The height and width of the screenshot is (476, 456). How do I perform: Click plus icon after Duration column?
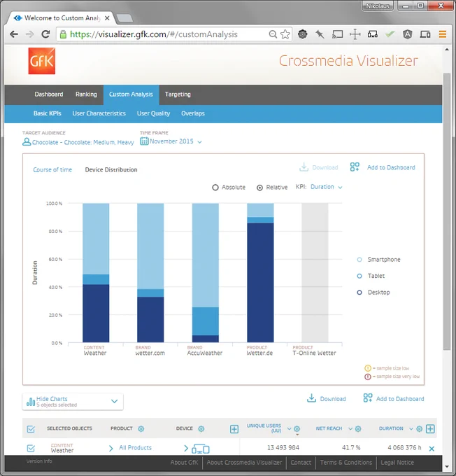430,429
